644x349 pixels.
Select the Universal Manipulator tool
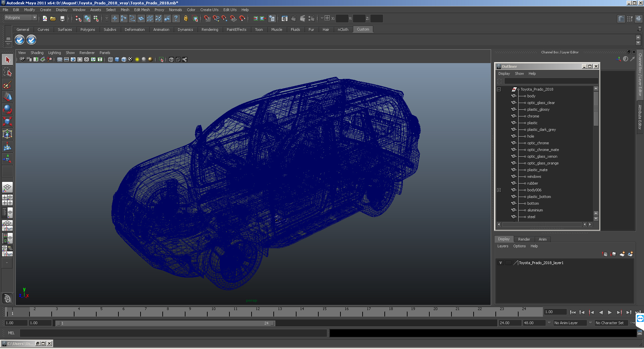coord(7,134)
